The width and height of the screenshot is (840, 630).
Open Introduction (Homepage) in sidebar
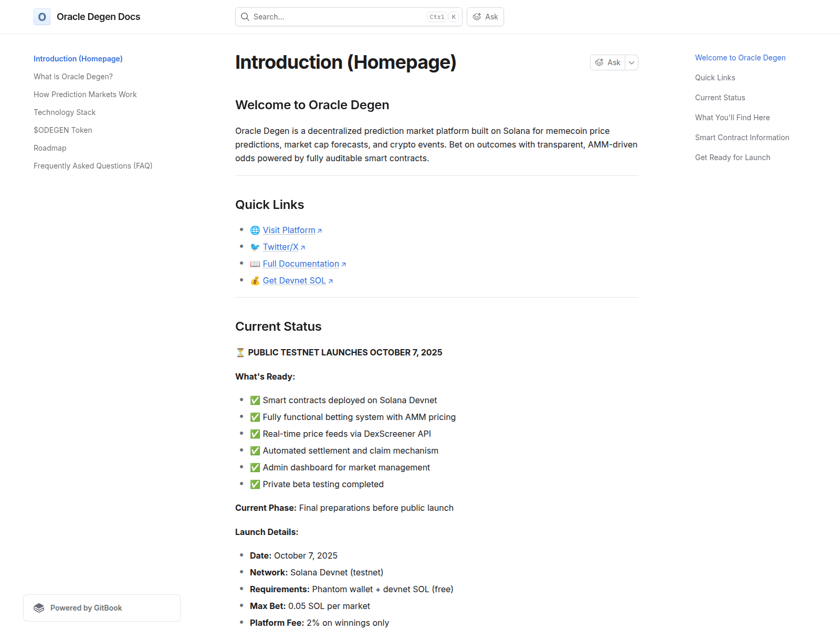(x=78, y=59)
